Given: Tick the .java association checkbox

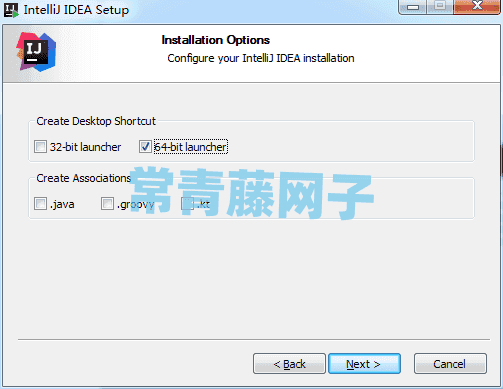Looking at the screenshot, I should [40, 204].
